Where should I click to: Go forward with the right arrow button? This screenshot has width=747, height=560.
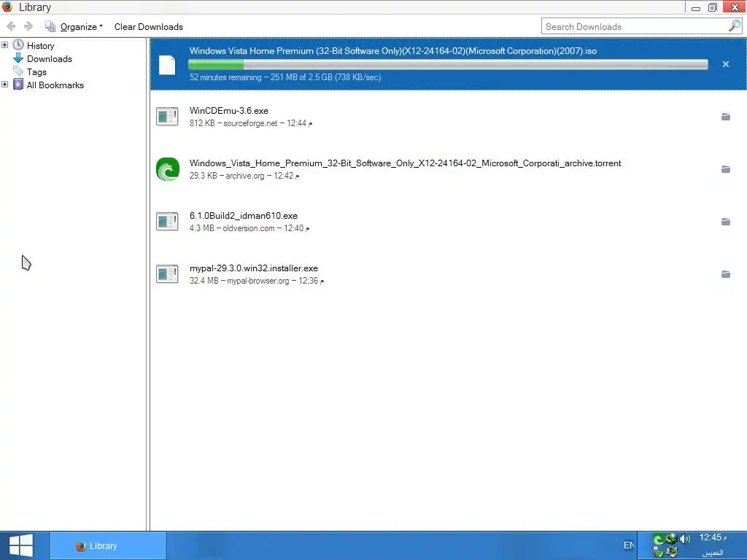tap(28, 27)
